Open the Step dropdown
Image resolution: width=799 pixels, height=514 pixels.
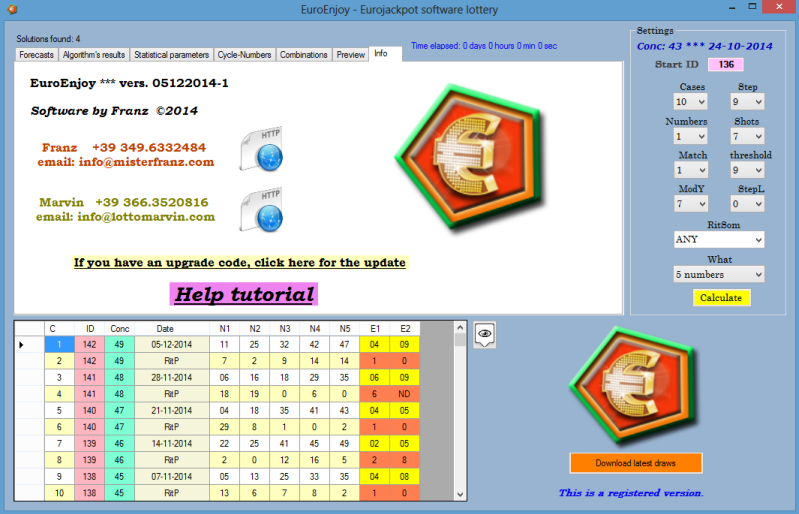point(747,102)
